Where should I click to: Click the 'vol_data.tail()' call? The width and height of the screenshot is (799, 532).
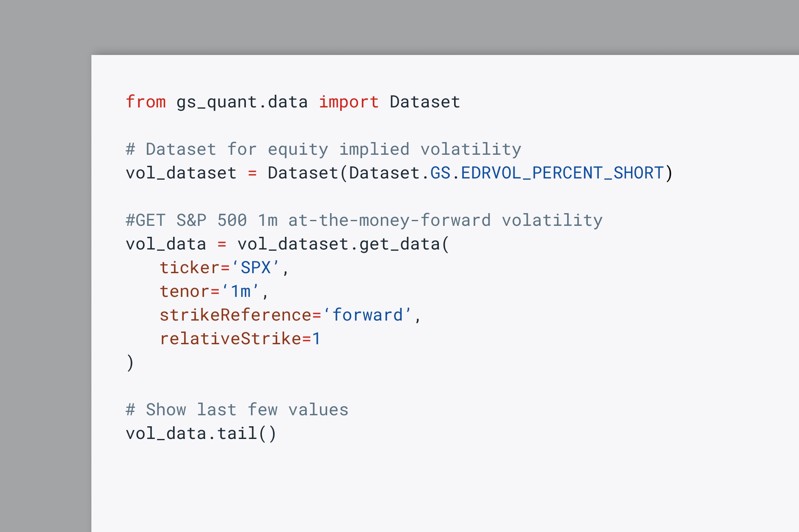201,433
